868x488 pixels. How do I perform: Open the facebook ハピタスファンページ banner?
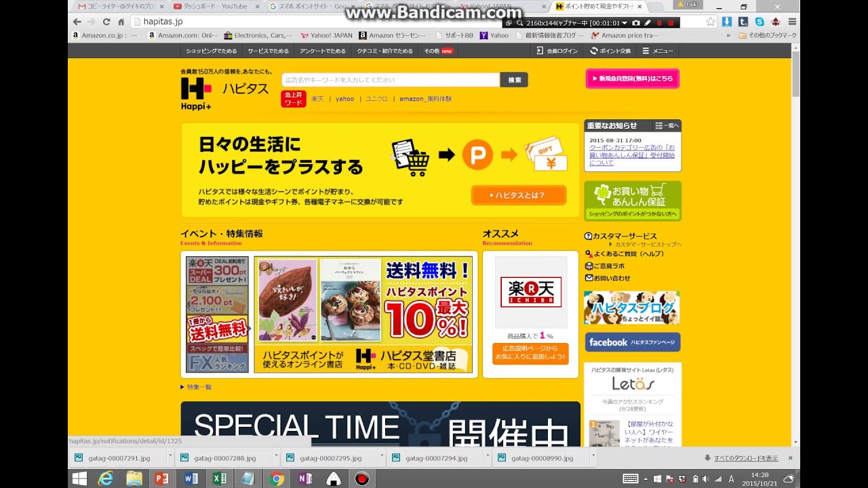[x=633, y=342]
